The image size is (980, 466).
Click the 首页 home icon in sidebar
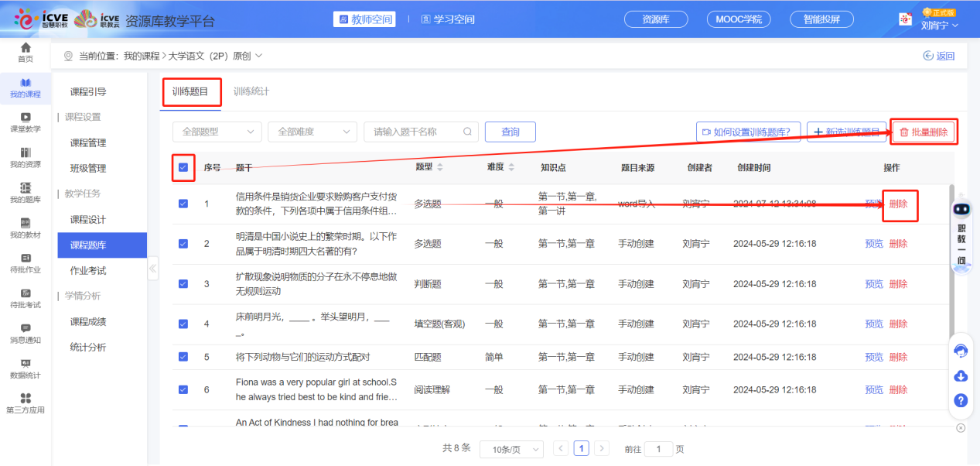point(26,48)
